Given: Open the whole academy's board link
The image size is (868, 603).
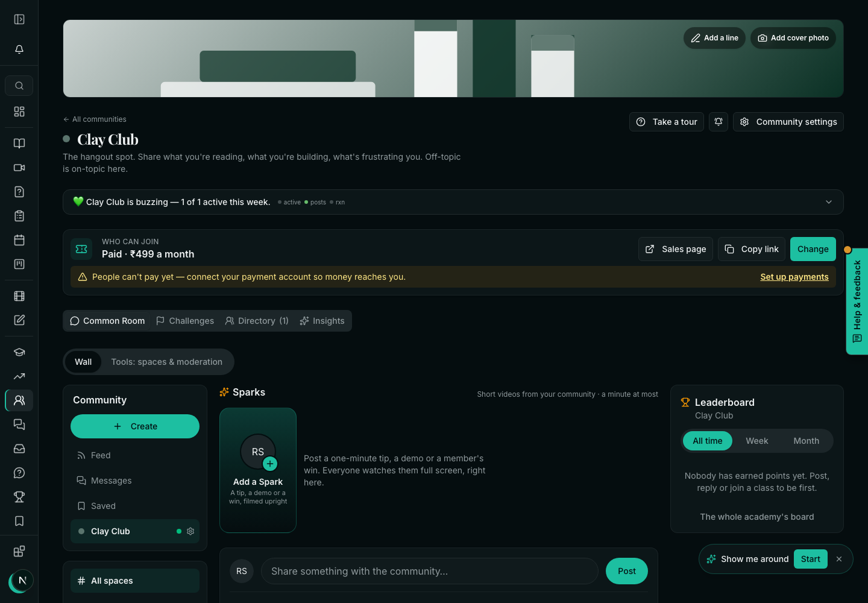Looking at the screenshot, I should click(757, 517).
